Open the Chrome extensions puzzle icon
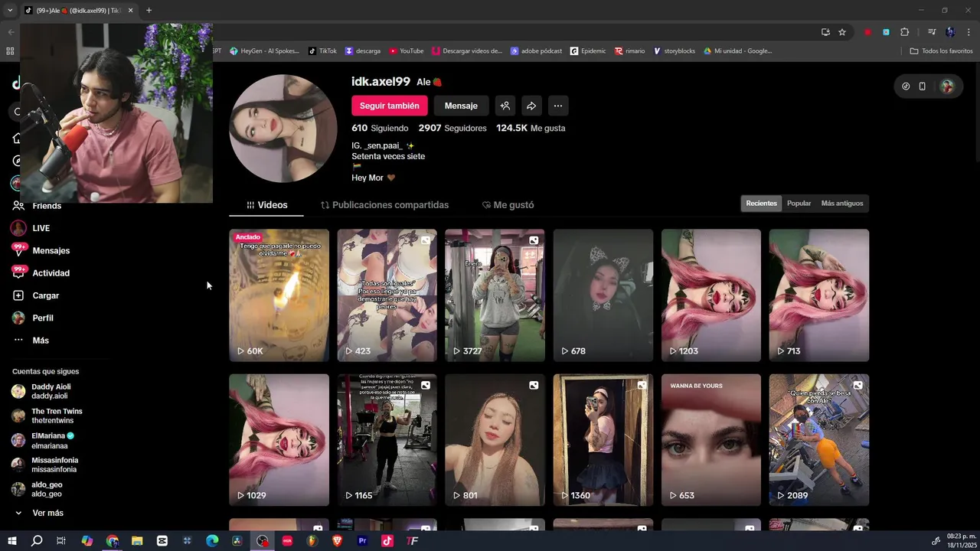Viewport: 980px width, 551px height. [x=904, y=32]
